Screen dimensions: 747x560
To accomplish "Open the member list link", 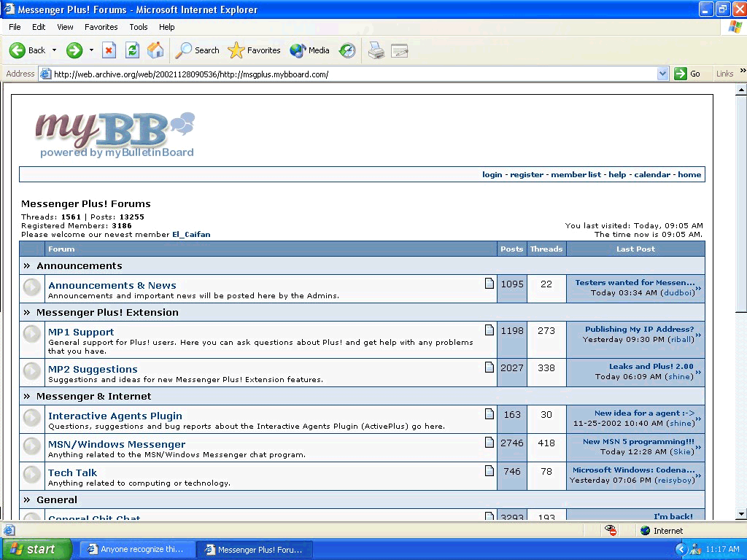I will 576,175.
